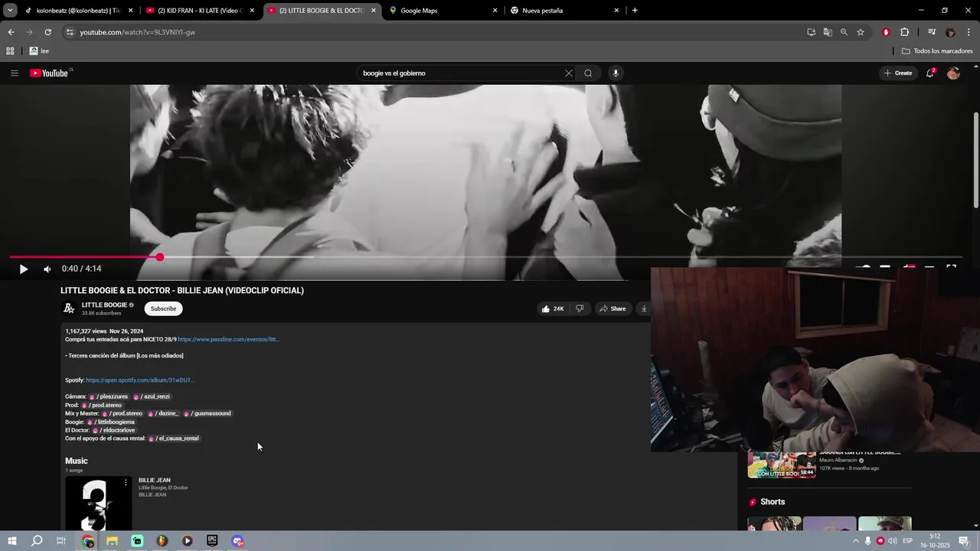
Task: Seek in the video progress bar
Action: click(485, 257)
